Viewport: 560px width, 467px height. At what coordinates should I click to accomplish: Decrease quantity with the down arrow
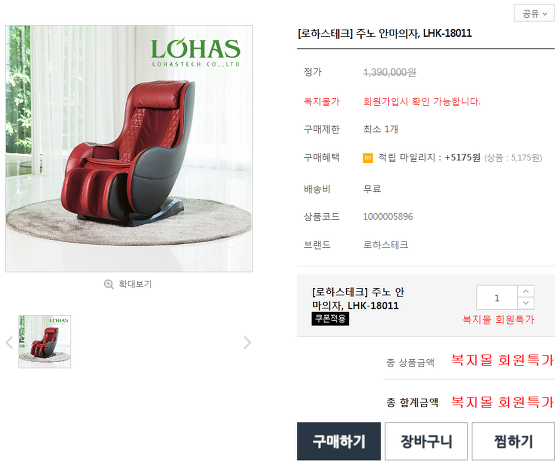click(x=526, y=303)
